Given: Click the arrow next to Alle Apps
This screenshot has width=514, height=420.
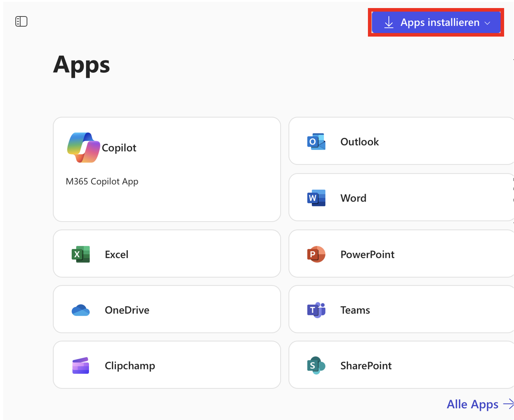Looking at the screenshot, I should (509, 404).
